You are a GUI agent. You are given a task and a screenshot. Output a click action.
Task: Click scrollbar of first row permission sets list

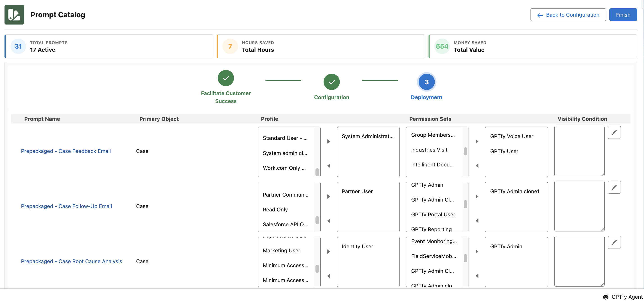pos(465,151)
